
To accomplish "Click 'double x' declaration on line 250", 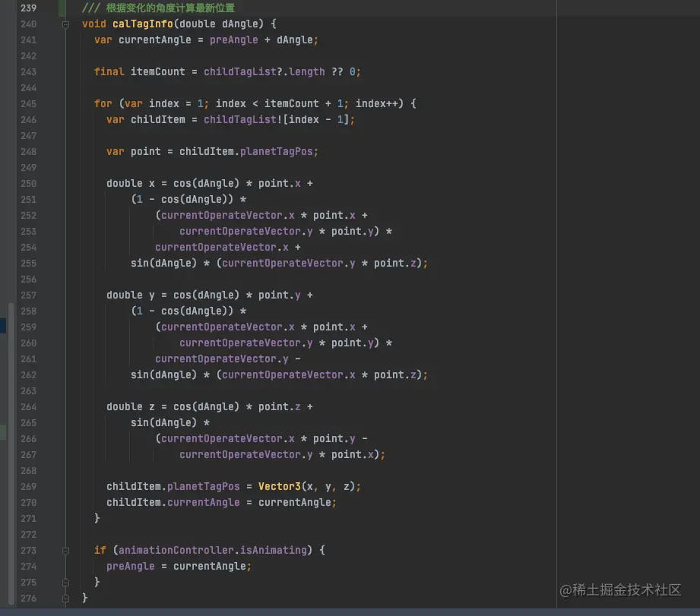I will click(x=131, y=183).
